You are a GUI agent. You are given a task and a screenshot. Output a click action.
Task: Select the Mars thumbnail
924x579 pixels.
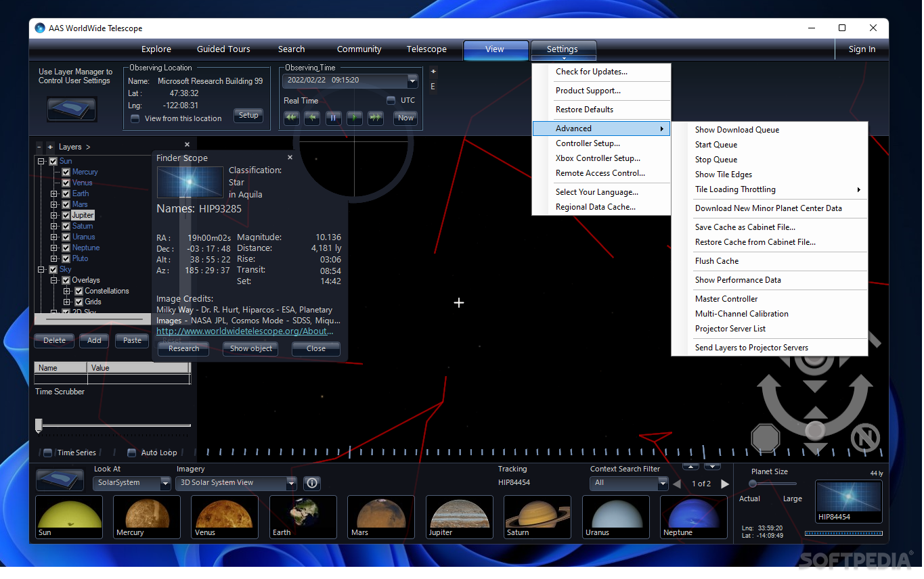(x=381, y=517)
